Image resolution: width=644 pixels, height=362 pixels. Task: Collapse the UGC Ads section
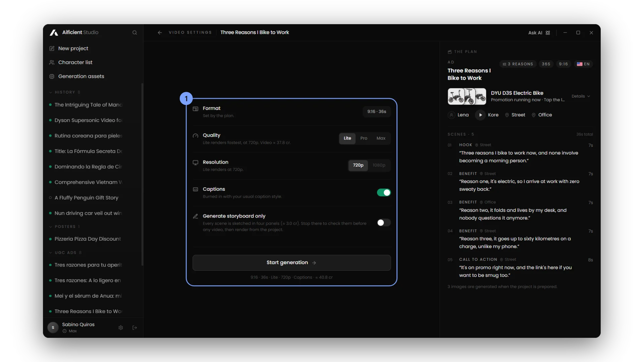click(x=66, y=253)
